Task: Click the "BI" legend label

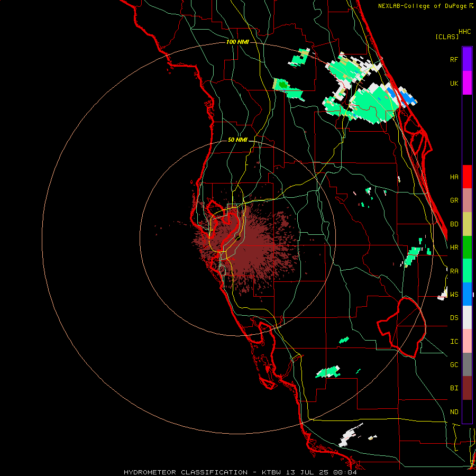Action: (454, 388)
